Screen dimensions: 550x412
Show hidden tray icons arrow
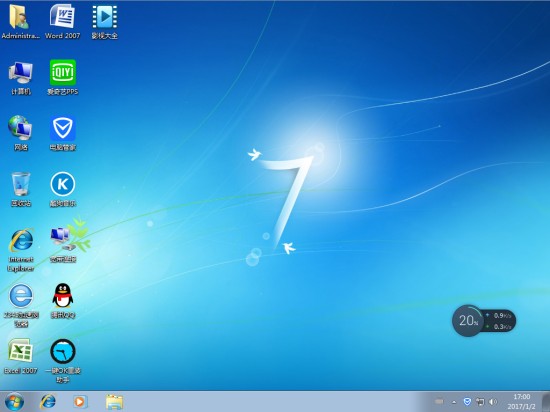[x=454, y=402]
